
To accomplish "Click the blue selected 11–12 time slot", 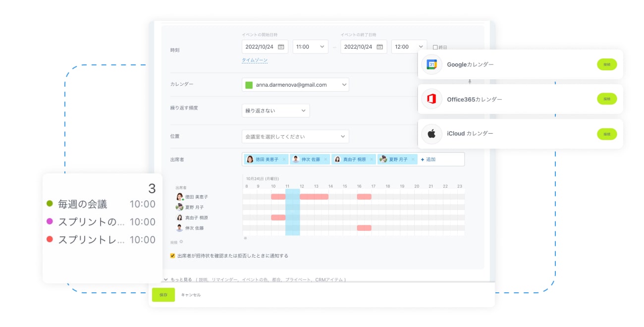I will 292,212.
